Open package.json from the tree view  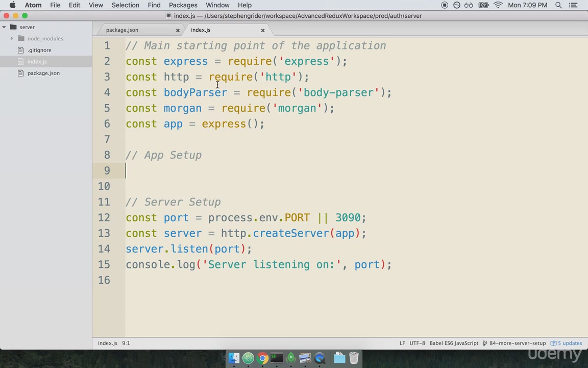(x=43, y=73)
